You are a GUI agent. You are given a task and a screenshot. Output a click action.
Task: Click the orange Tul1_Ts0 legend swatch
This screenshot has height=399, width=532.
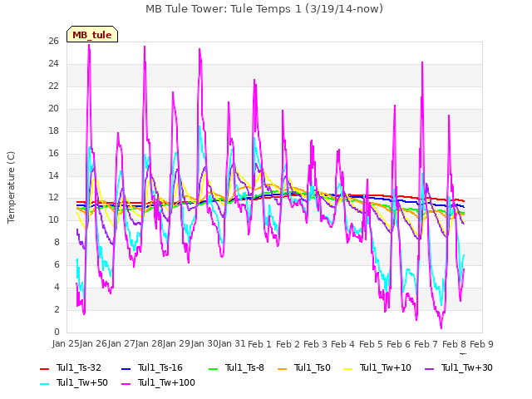coord(282,368)
